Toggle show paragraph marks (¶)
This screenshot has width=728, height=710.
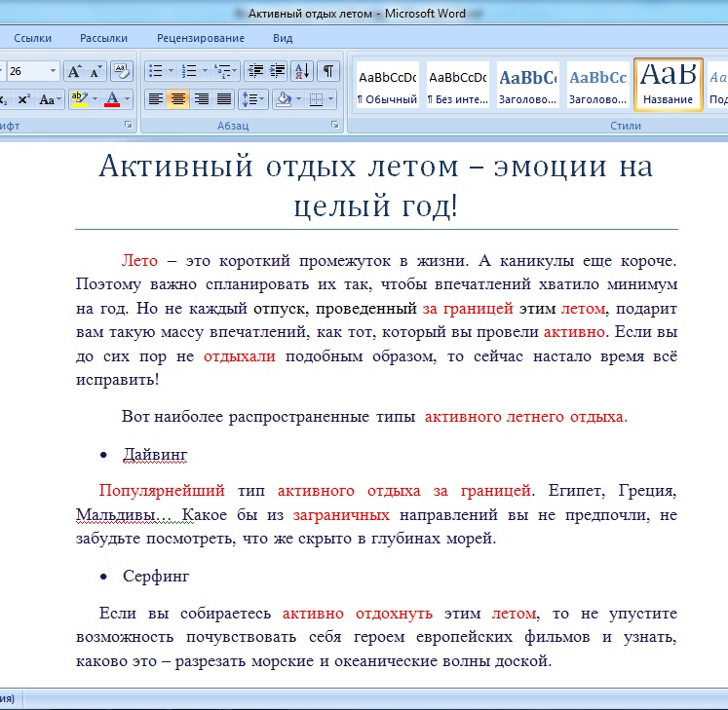328,71
